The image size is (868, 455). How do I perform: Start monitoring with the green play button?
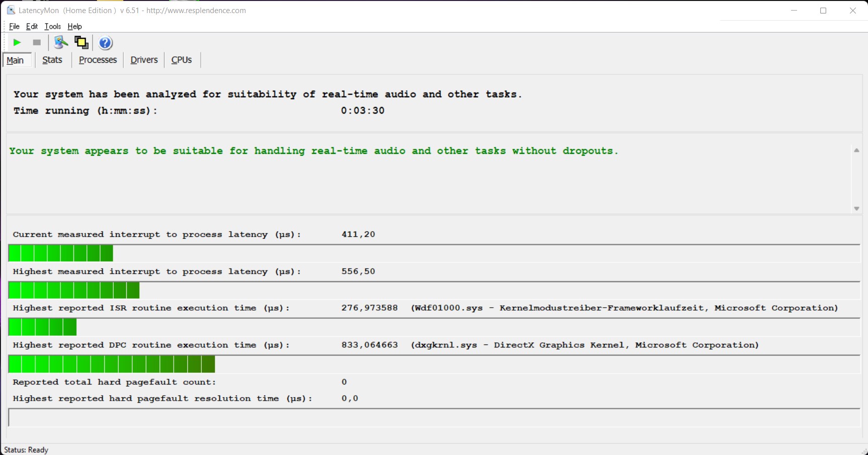coord(17,43)
